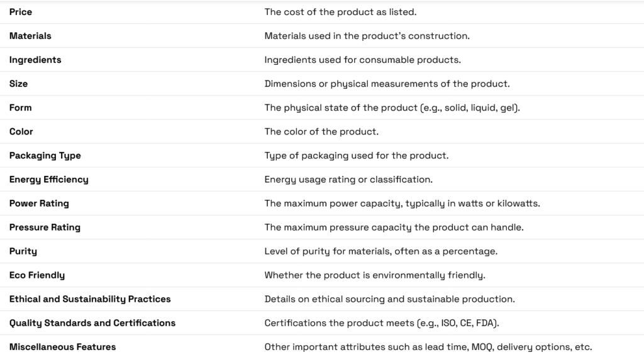
Task: Click the Packaging Type label
Action: click(45, 155)
